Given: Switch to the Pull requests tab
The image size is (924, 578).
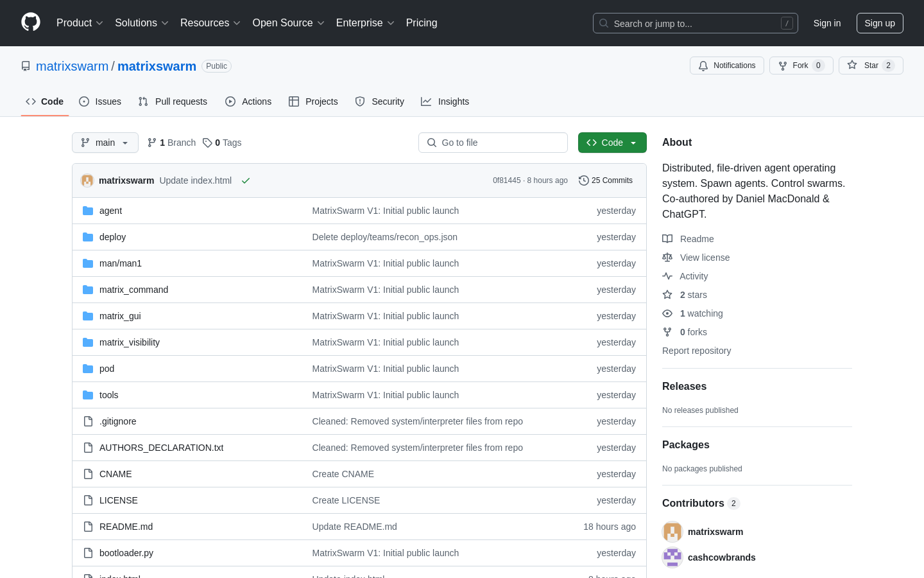Looking at the screenshot, I should 173,101.
